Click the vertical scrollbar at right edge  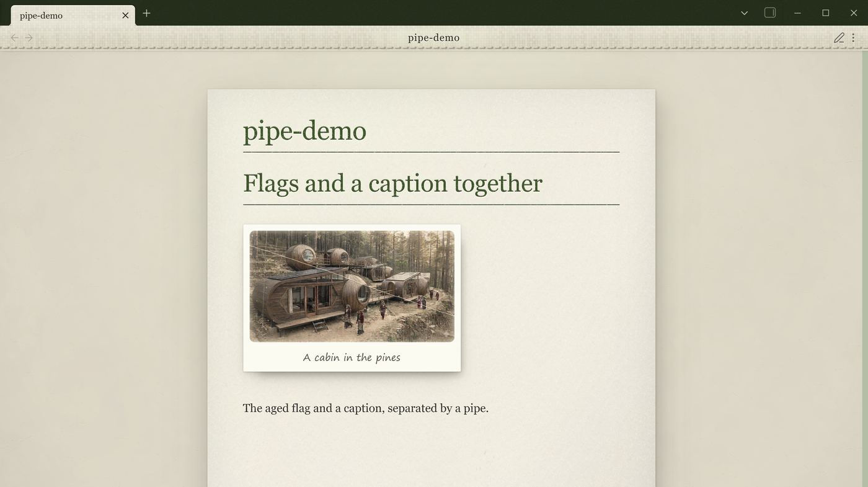click(x=865, y=269)
